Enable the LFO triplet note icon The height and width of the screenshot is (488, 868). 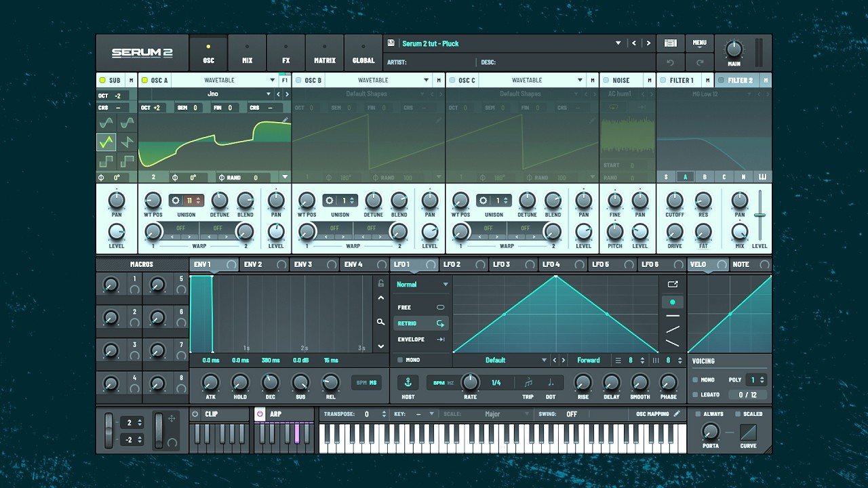point(528,382)
